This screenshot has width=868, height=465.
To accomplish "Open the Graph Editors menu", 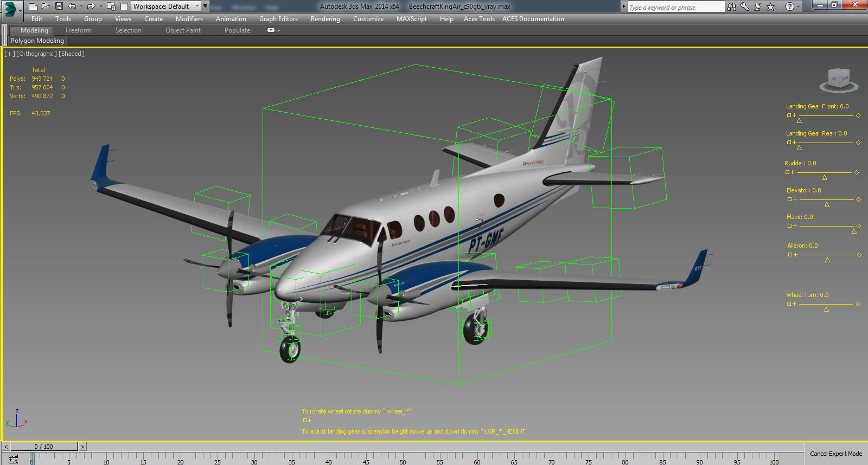I will tap(279, 19).
